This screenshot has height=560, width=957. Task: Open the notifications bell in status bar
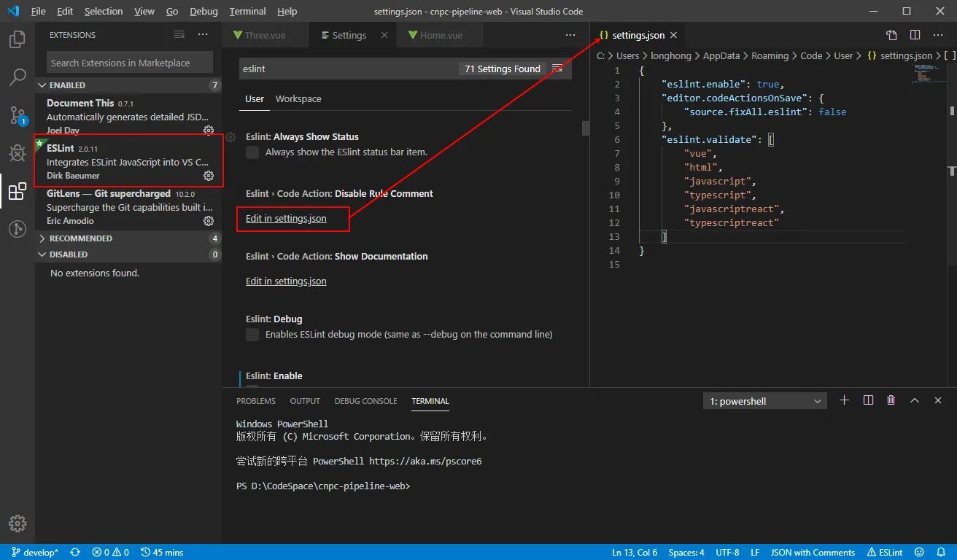coord(942,553)
